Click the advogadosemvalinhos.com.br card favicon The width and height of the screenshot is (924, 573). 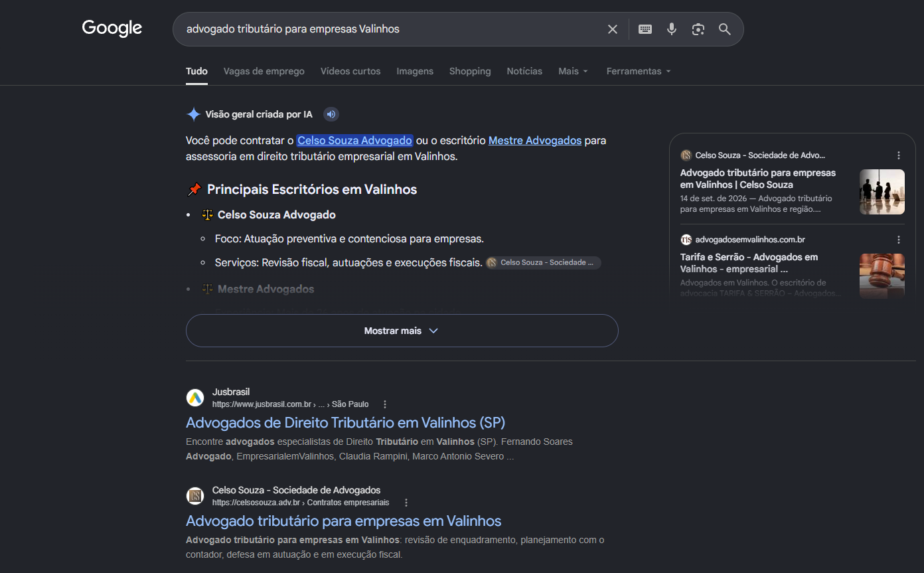686,240
